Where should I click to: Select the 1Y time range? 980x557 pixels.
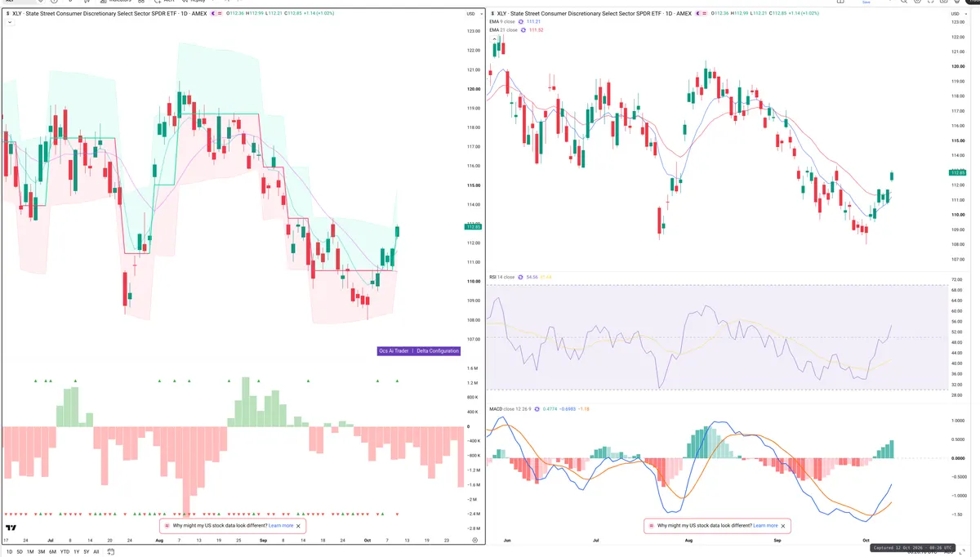[76, 551]
